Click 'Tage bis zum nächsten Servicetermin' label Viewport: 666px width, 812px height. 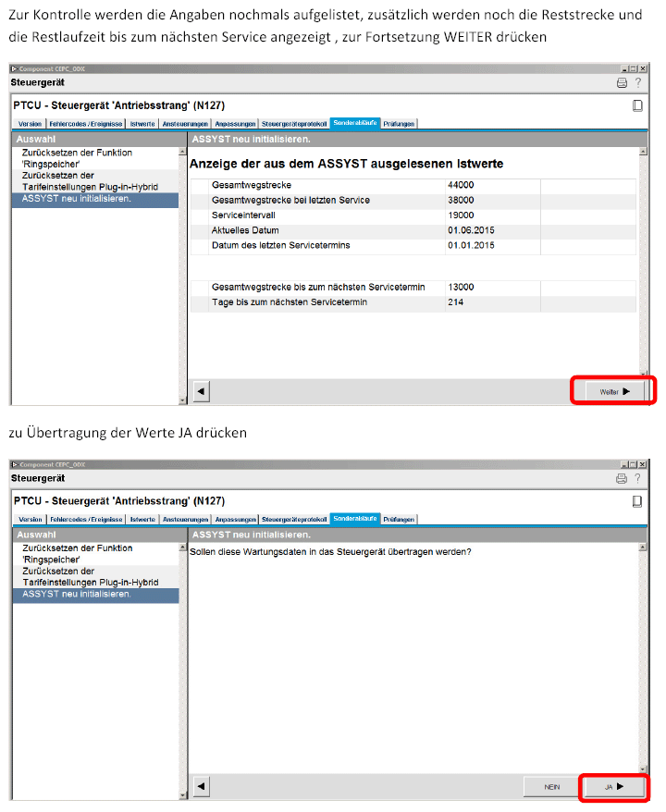pyautogui.click(x=290, y=302)
